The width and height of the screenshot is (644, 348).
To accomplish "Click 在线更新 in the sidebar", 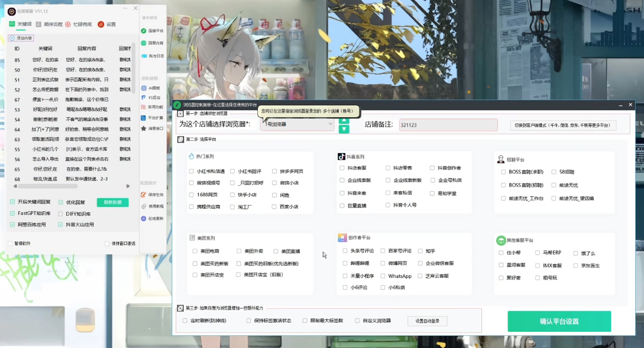I will coord(152,218).
